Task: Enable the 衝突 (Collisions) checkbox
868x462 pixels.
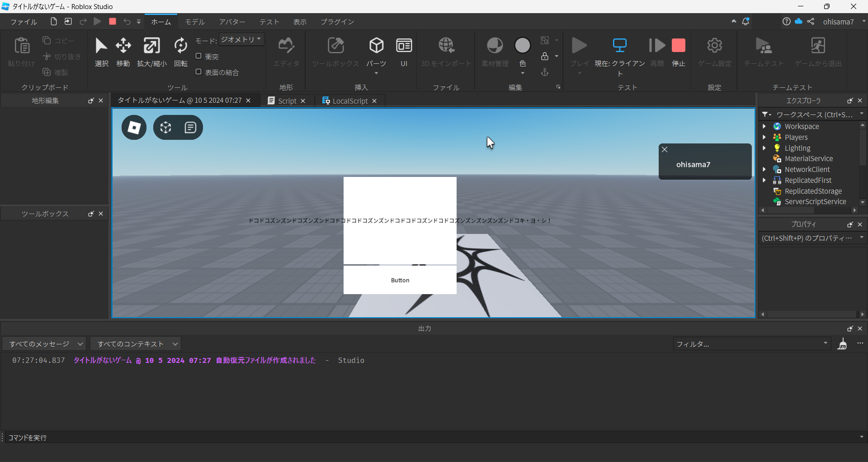Action: (198, 56)
